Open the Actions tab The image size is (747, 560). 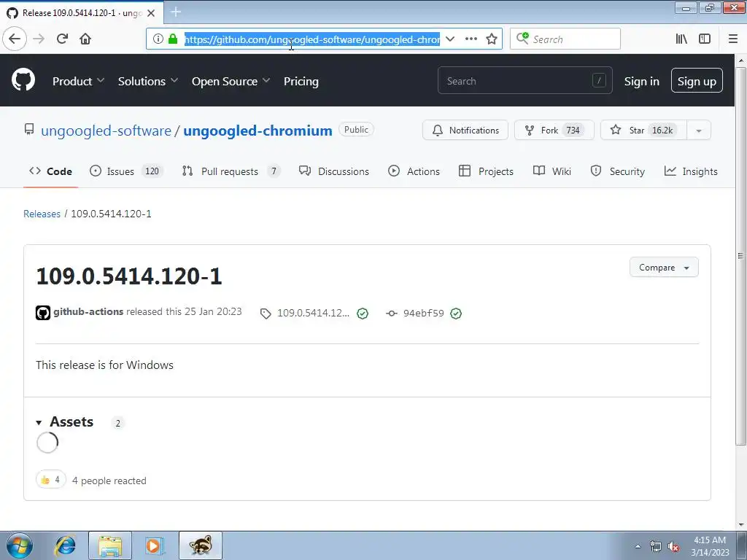pos(414,171)
